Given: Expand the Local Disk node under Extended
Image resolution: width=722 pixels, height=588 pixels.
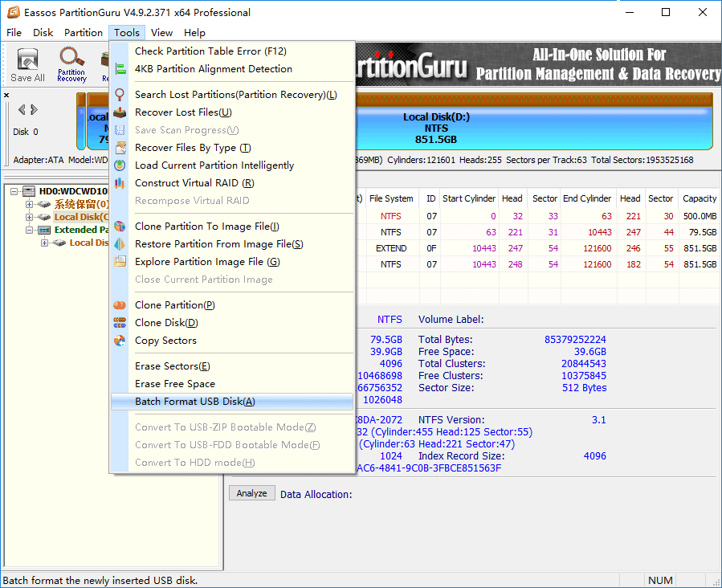Looking at the screenshot, I should pos(44,243).
